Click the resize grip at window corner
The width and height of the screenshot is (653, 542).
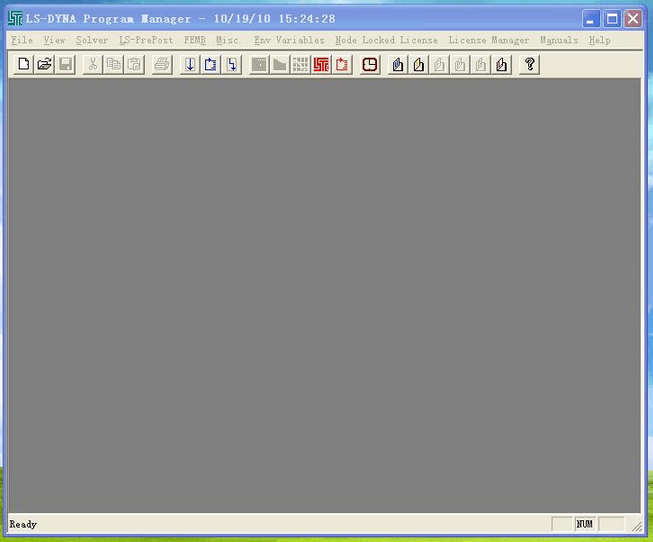point(637,527)
